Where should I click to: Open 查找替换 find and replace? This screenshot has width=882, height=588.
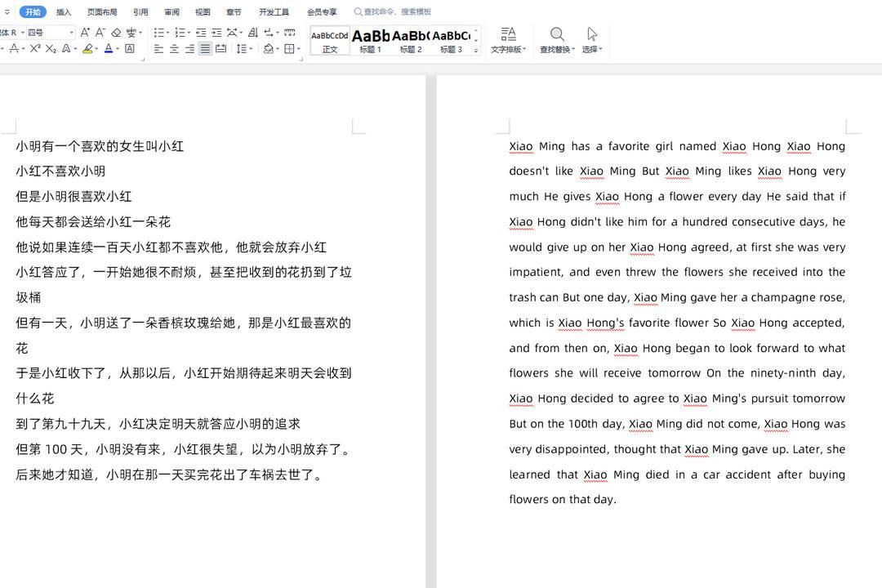(558, 41)
